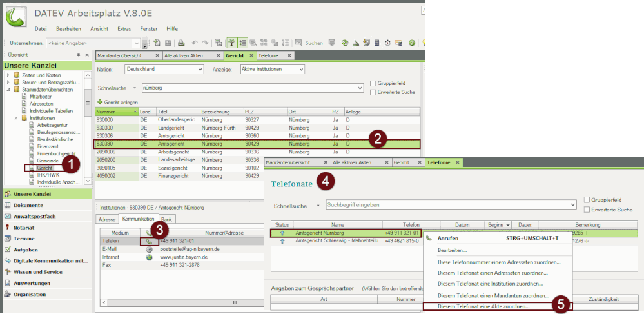Viewport: 644px width, 314px height.
Task: Enable Erweiterte Suche checkbox in the Gericht tab
Action: pos(373,92)
